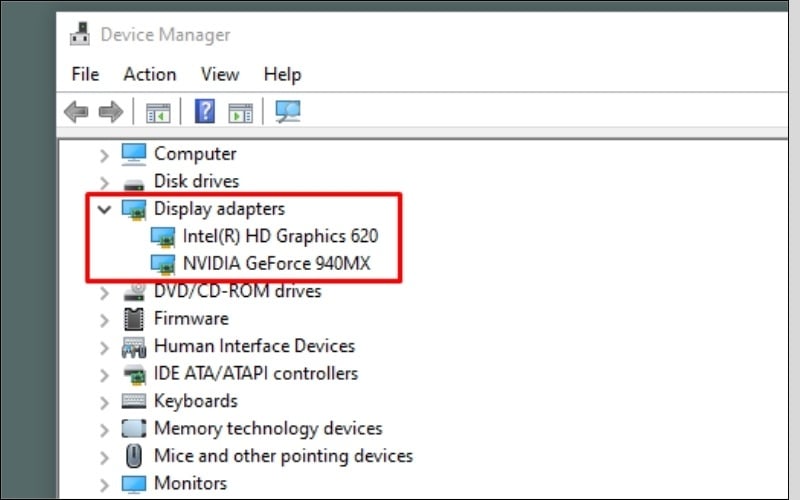Viewport: 800px width, 500px height.
Task: Open the Action menu
Action: point(150,74)
